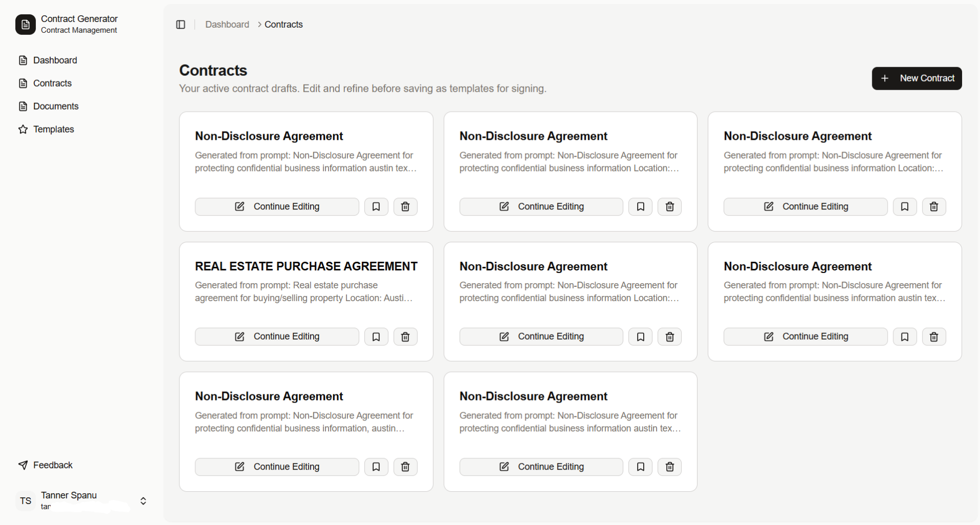Continue editing the Real Estate Purchase Agreement

point(277,337)
